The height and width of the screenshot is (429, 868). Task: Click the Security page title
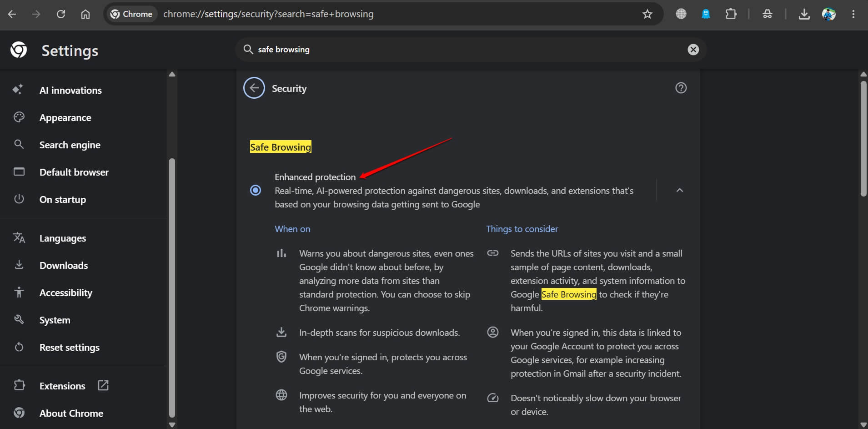tap(289, 88)
